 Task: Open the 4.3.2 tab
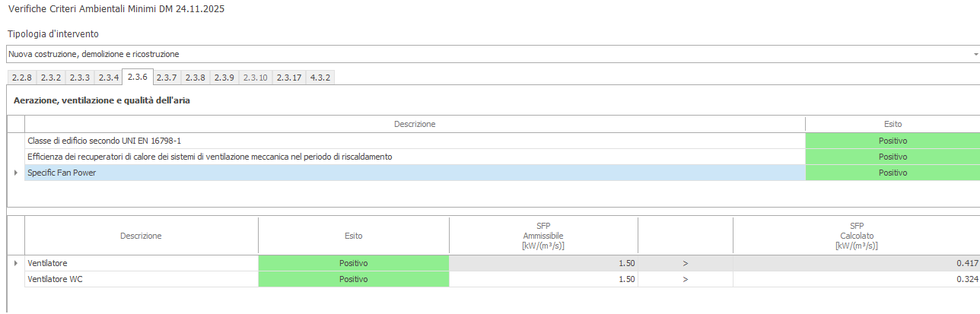click(320, 78)
